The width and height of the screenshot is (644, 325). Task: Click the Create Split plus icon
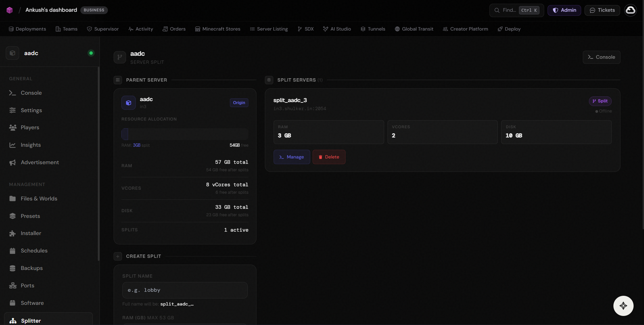click(x=118, y=256)
